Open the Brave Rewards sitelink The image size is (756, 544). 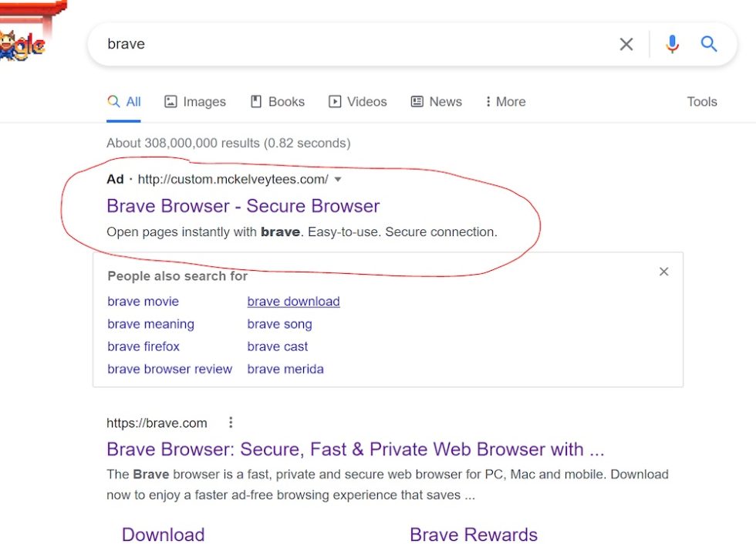coord(473,534)
